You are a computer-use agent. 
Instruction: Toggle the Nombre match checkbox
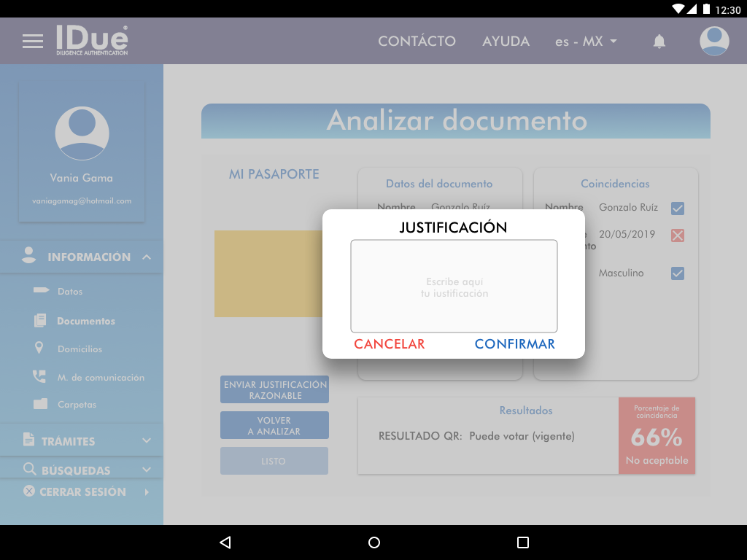[678, 209]
